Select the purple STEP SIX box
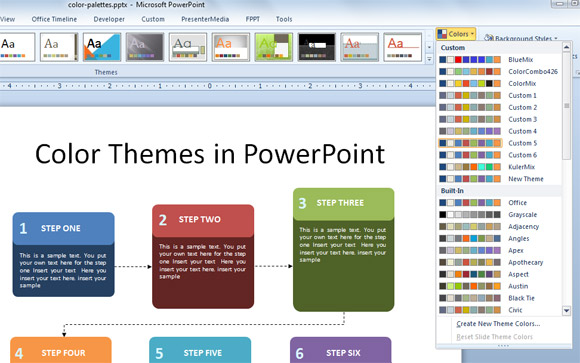Viewport: 580px width, 363px height. pos(341,350)
